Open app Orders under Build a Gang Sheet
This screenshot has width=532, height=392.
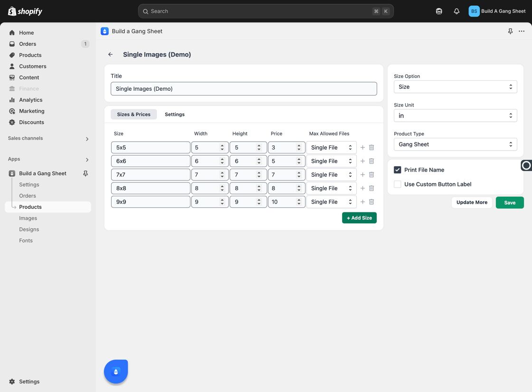coord(28,196)
